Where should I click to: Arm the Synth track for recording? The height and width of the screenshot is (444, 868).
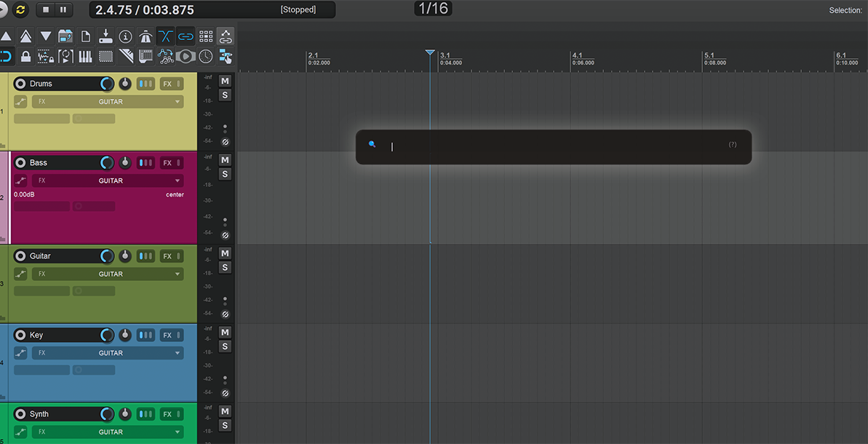[20, 414]
